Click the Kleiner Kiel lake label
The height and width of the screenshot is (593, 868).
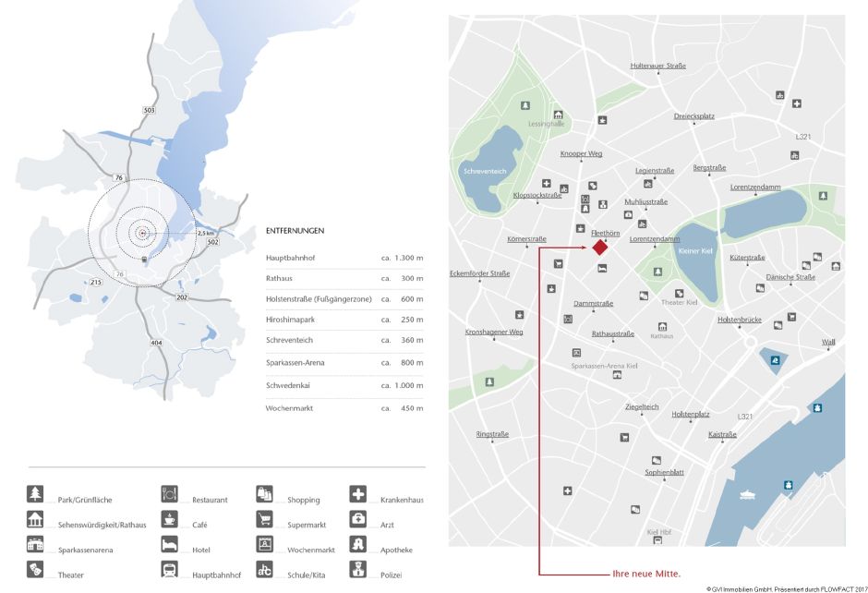[695, 251]
